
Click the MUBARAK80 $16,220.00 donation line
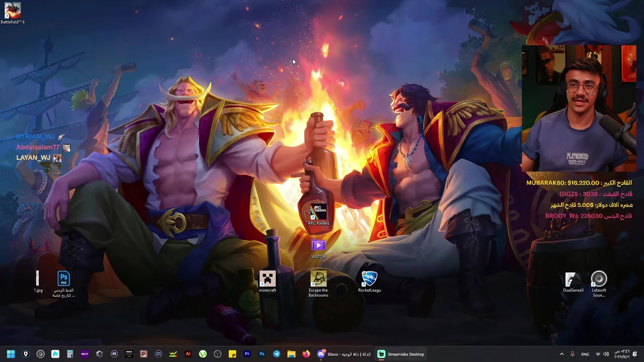(579, 183)
